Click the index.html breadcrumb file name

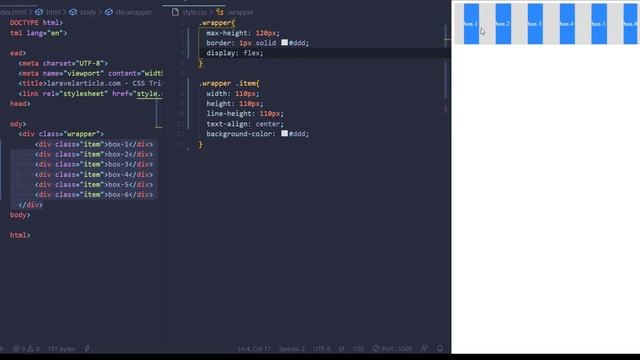click(13, 12)
